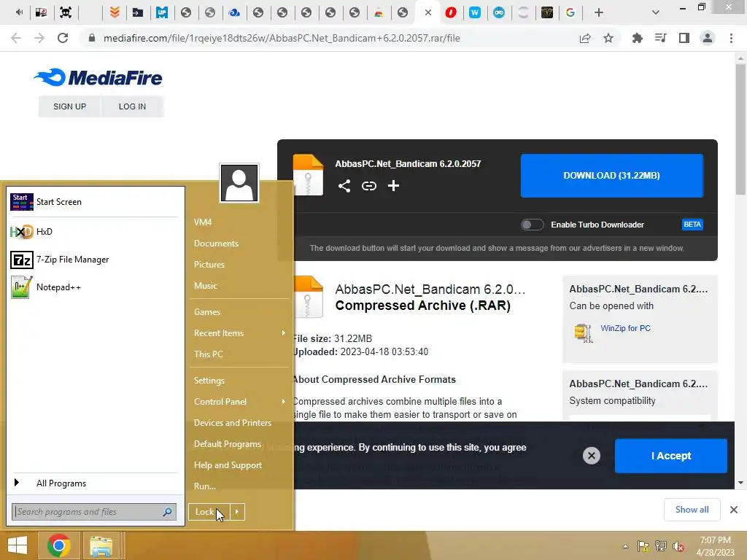The width and height of the screenshot is (747, 560).
Task: Click the taskbar clock showing 7:07 PM
Action: pyautogui.click(x=715, y=546)
